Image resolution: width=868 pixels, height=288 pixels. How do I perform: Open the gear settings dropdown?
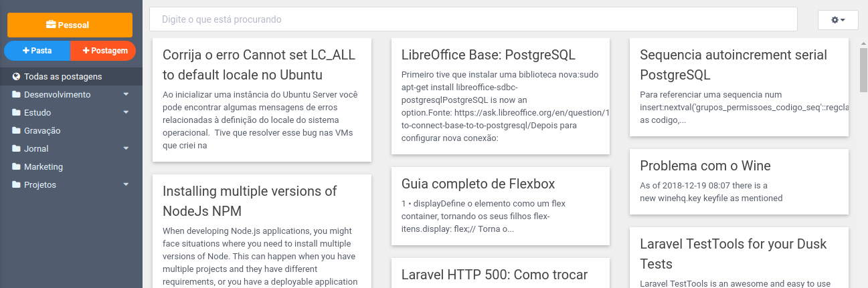pyautogui.click(x=838, y=20)
